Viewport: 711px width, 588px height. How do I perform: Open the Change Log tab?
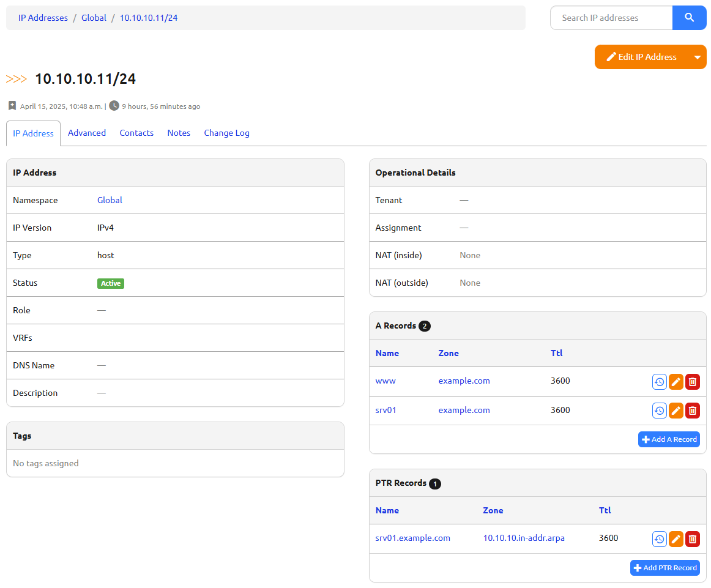(226, 133)
